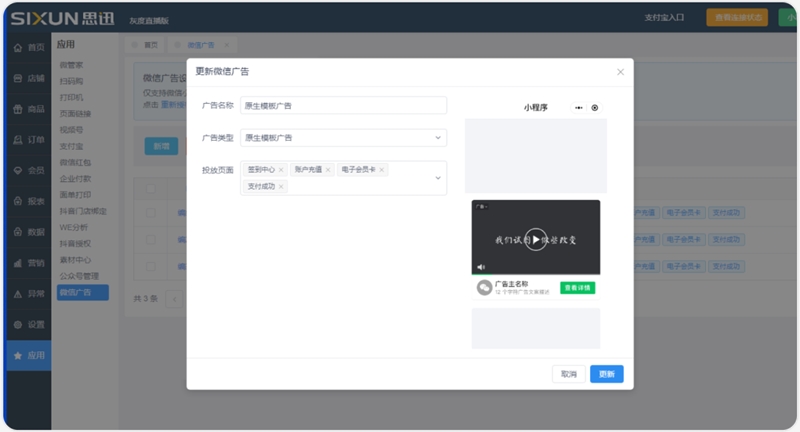Mute the ad video speaker icon
This screenshot has width=800, height=432.
[481, 267]
